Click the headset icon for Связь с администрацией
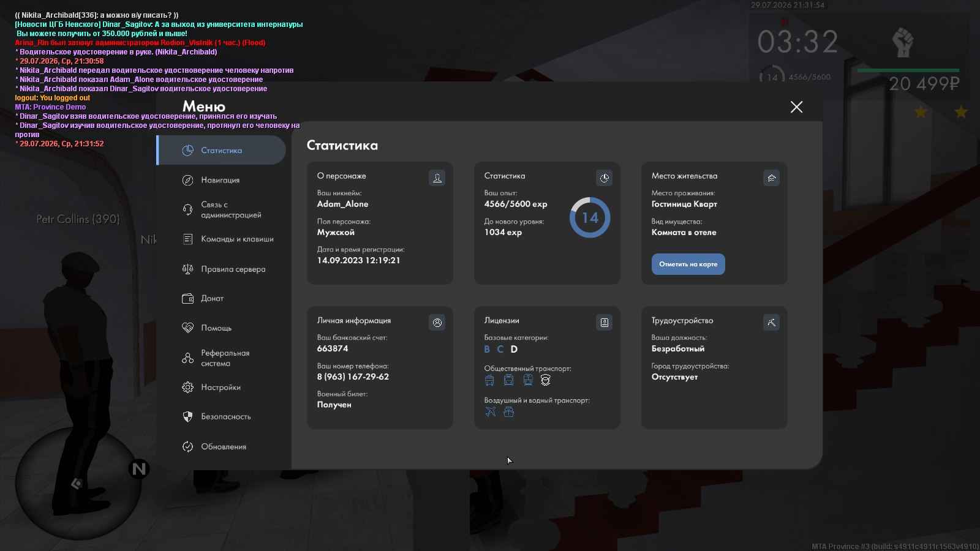 [187, 209]
